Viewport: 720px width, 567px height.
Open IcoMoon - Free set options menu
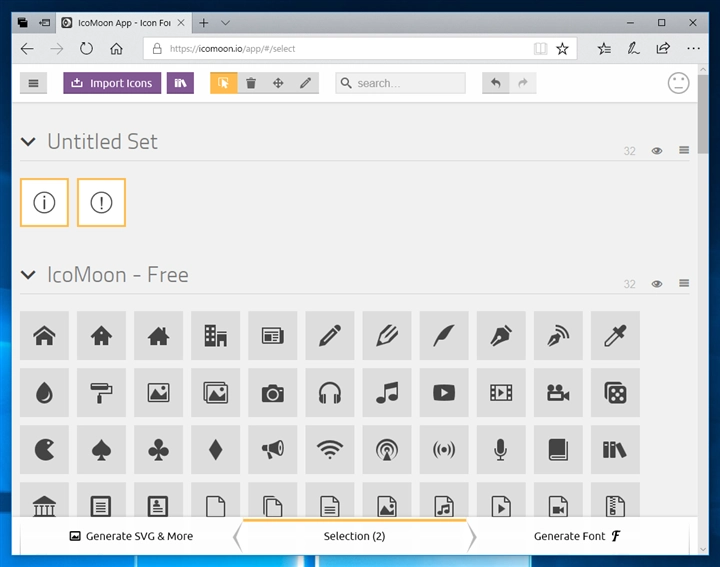pos(684,283)
